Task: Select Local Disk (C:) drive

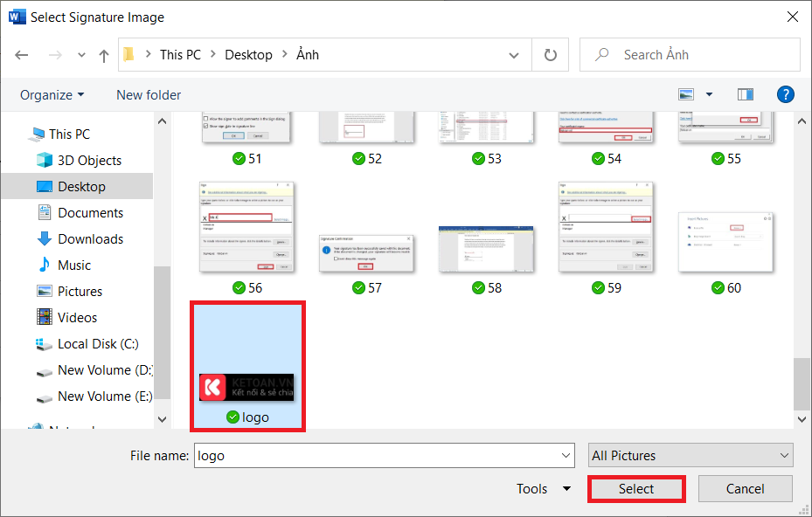Action: coord(98,344)
